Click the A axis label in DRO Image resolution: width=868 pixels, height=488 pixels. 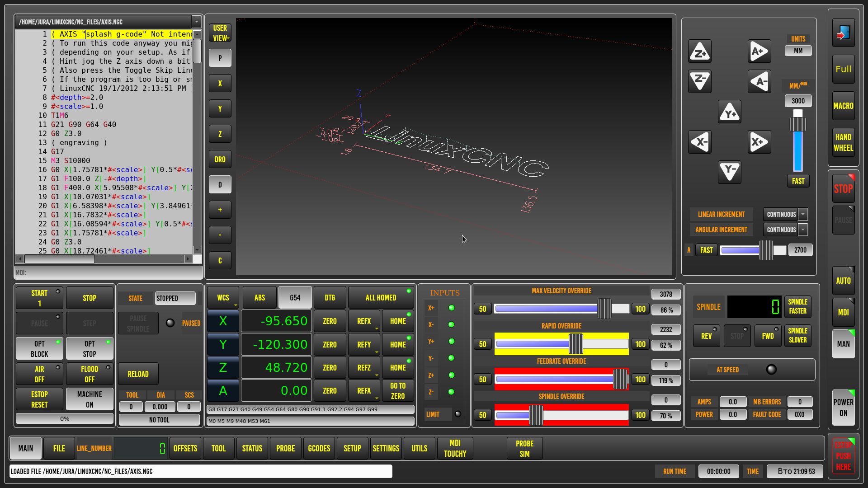223,390
